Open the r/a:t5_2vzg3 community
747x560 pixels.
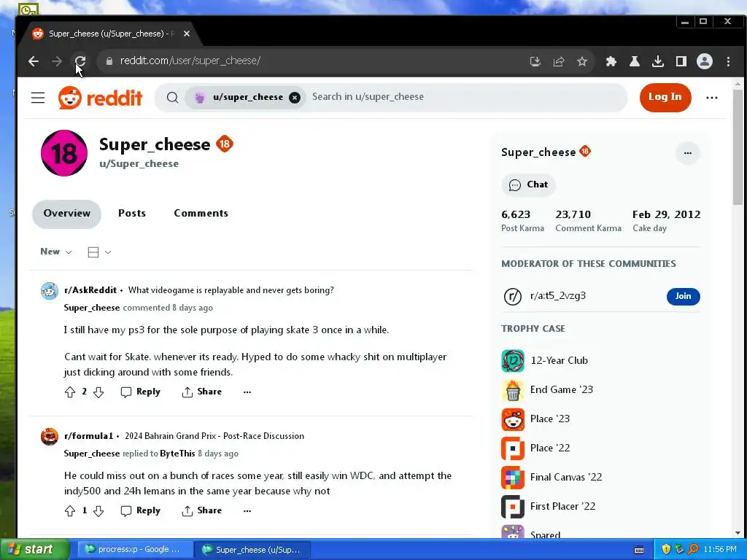[x=558, y=296]
